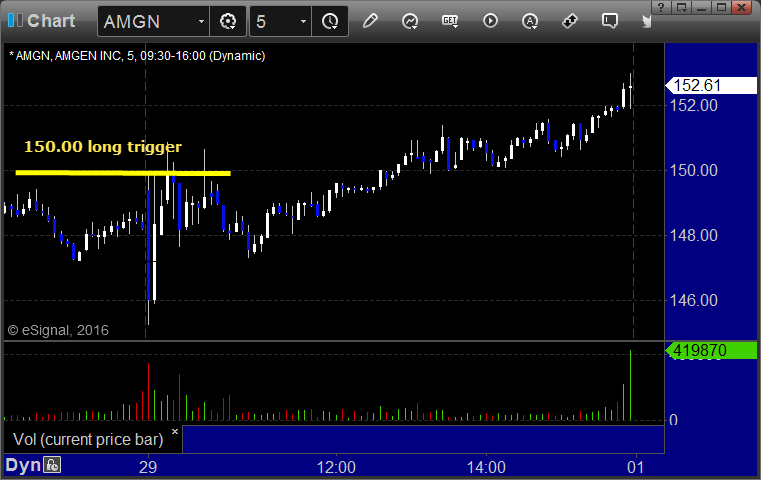The height and width of the screenshot is (480, 761).
Task: Open the symbol settings gear icon
Action: coord(228,21)
